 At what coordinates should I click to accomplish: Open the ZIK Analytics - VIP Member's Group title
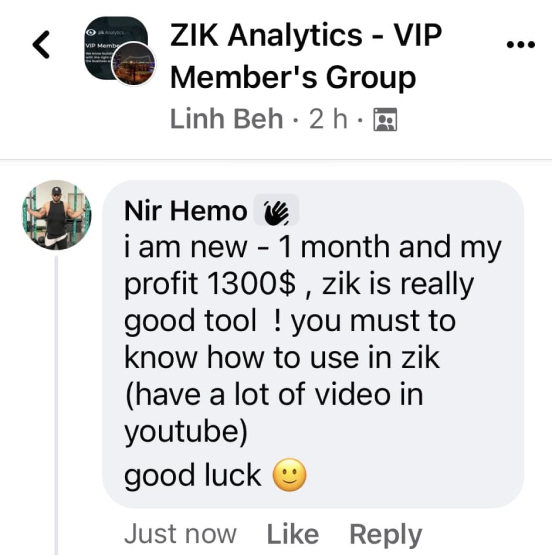pyautogui.click(x=306, y=56)
